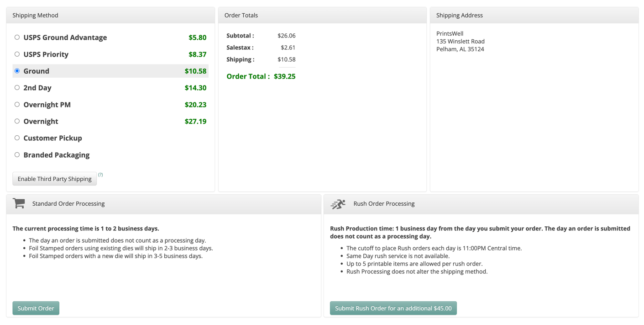Choose Branded Packaging option

click(x=17, y=155)
